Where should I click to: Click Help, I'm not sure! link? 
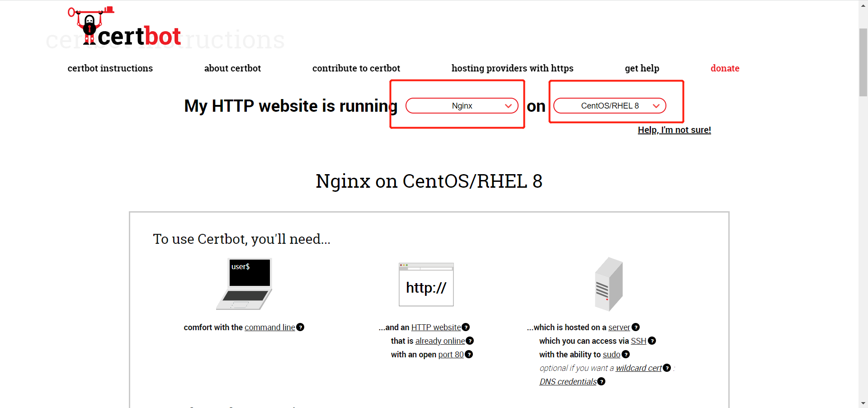click(674, 130)
